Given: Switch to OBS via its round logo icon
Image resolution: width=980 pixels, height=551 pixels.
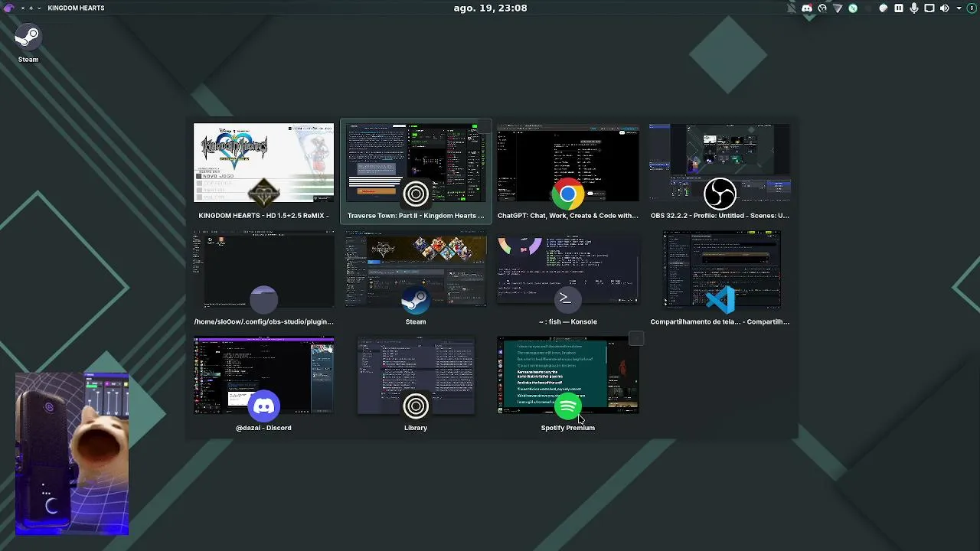Looking at the screenshot, I should tap(720, 194).
